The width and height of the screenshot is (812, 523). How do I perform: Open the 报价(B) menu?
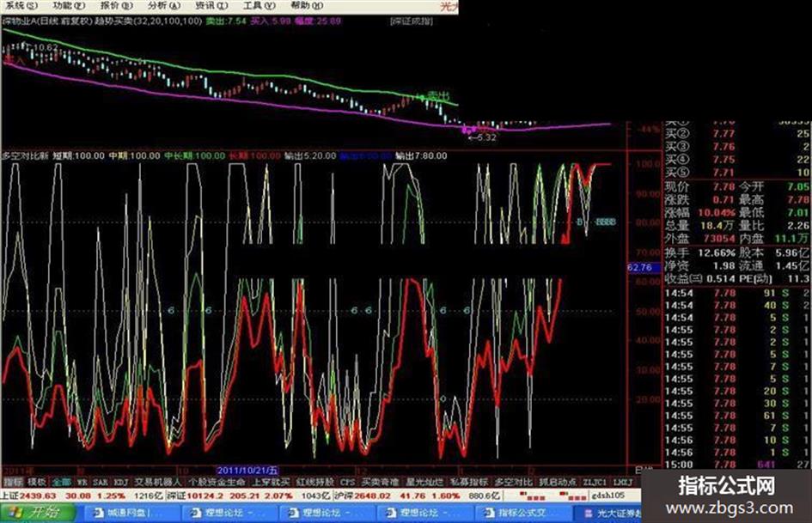tap(117, 6)
